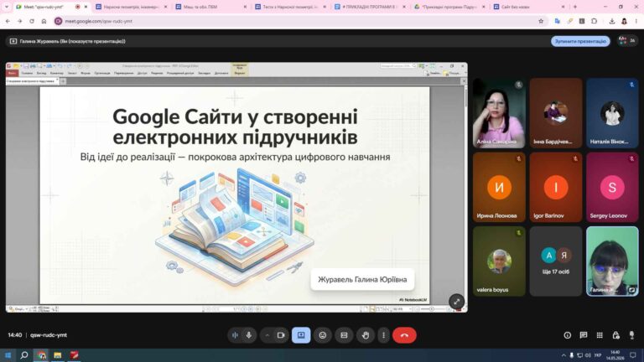Open the red PDF editor taskbar app

(x=74, y=355)
